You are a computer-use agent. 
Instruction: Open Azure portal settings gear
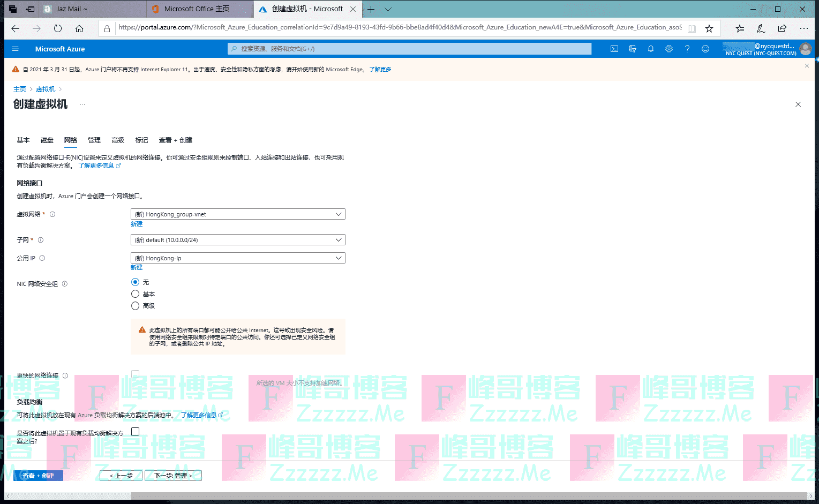669,49
